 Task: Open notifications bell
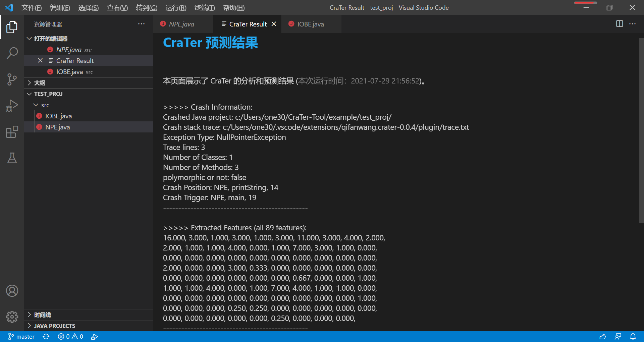(633, 337)
